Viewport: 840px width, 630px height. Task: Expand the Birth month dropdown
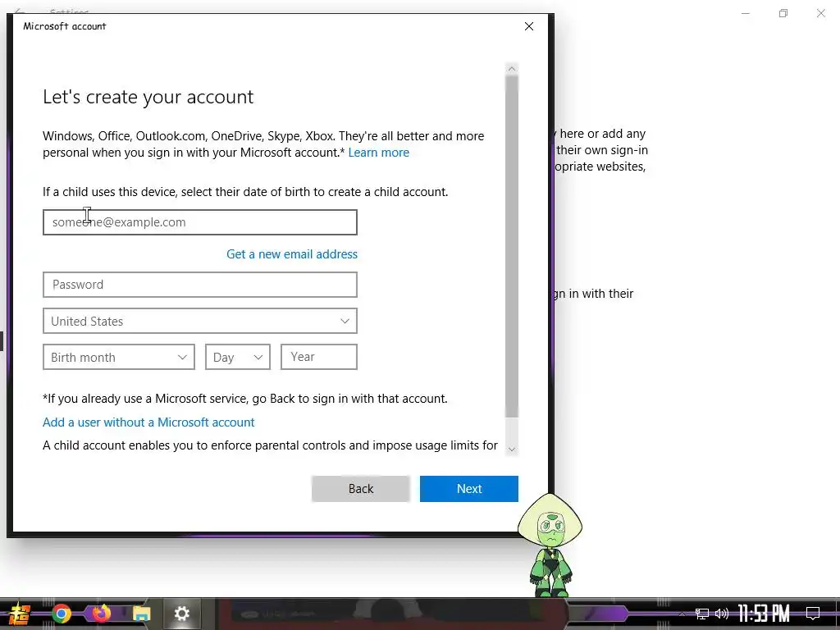click(118, 357)
